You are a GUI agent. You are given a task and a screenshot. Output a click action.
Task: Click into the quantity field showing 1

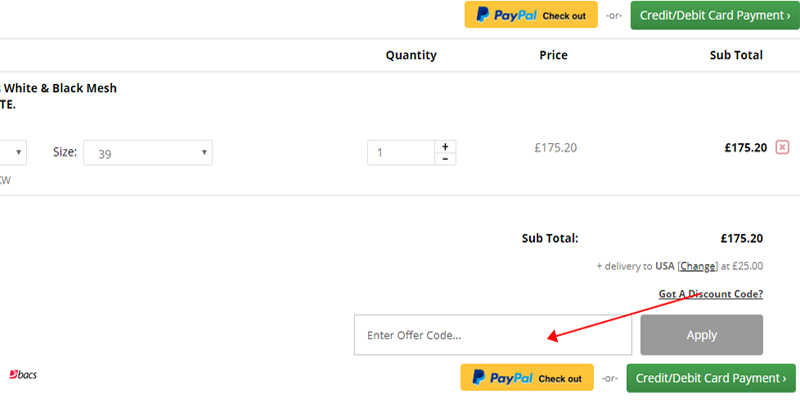pyautogui.click(x=401, y=153)
